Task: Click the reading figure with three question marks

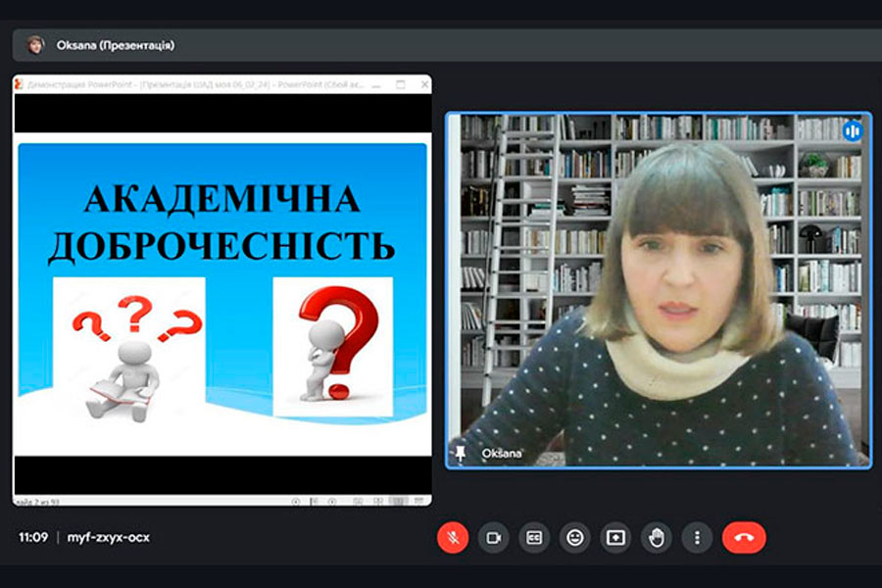Action: pos(128,349)
